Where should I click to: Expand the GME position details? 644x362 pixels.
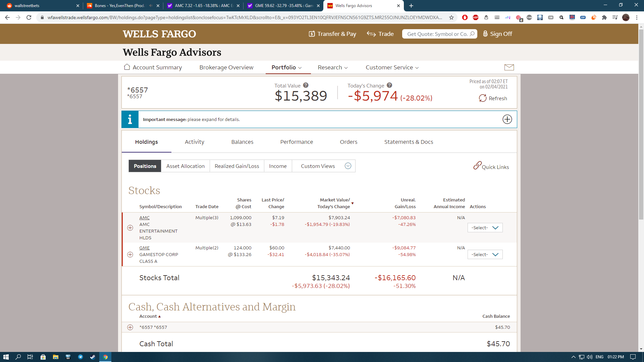coord(130,255)
